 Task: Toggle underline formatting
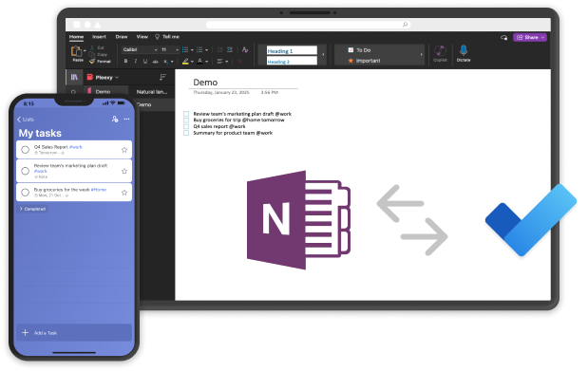[x=145, y=61]
